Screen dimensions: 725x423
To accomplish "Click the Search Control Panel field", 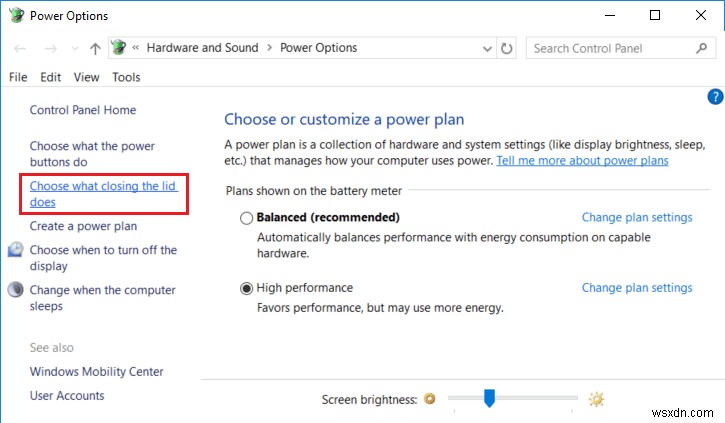I will tap(608, 47).
